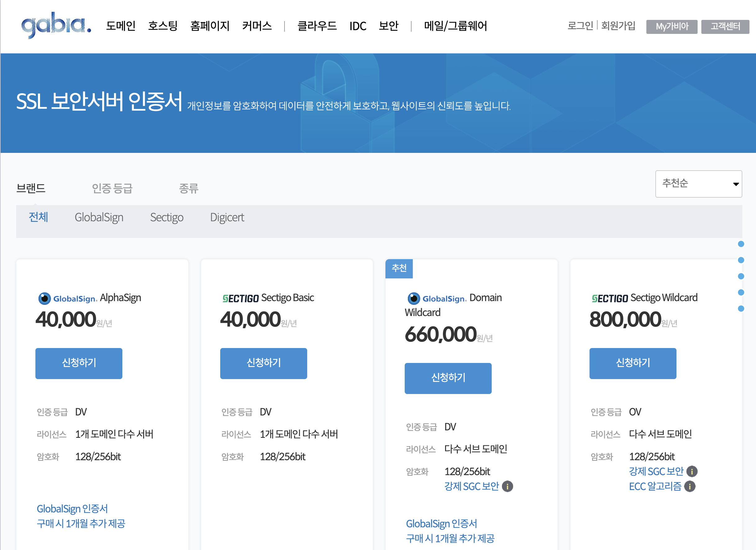Open the 호스팅 menu

(x=163, y=26)
